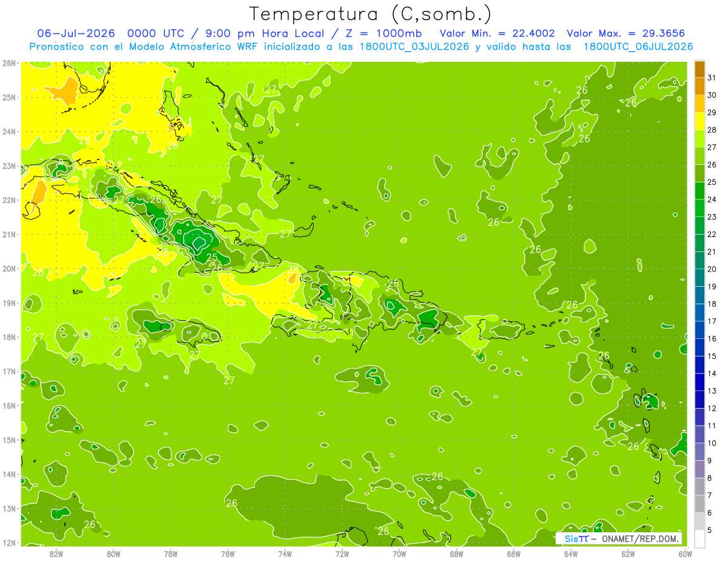Click the "1800UTC_06JUL2026" valid-until time
The image size is (728, 562).
pos(638,47)
